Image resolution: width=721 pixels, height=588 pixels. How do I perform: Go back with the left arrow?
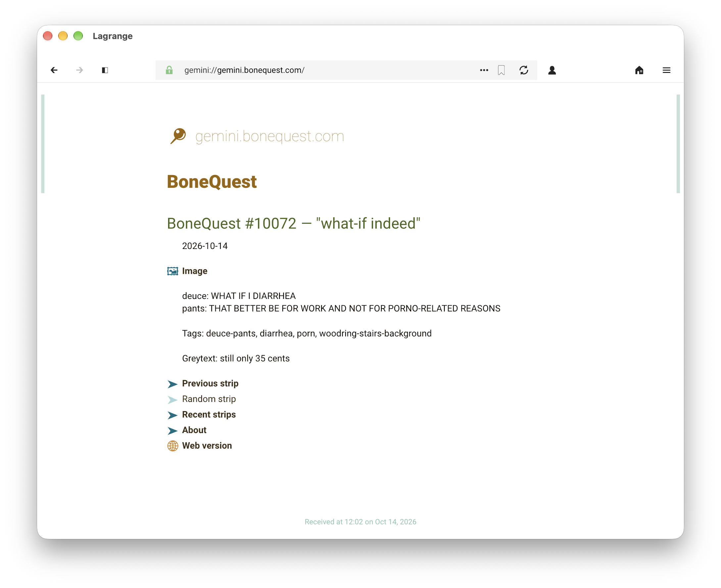(54, 70)
